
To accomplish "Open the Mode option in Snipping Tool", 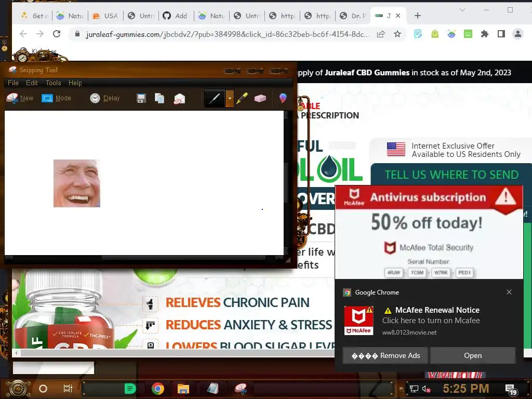I will [56, 98].
